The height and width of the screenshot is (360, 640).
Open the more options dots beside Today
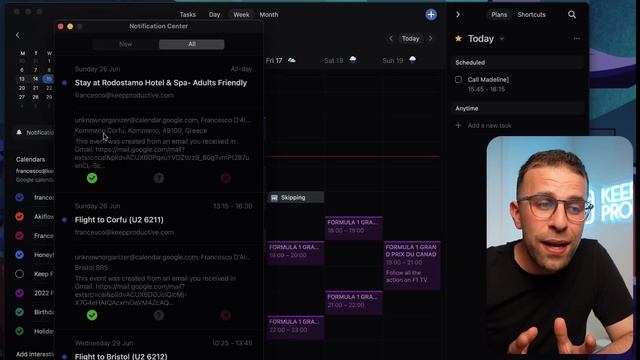tap(576, 38)
